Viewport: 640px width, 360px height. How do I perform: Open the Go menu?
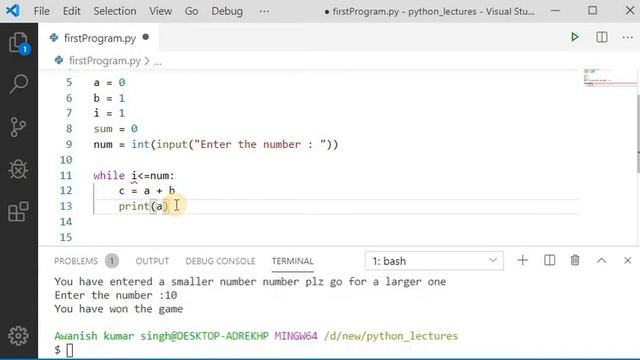pyautogui.click(x=191, y=11)
